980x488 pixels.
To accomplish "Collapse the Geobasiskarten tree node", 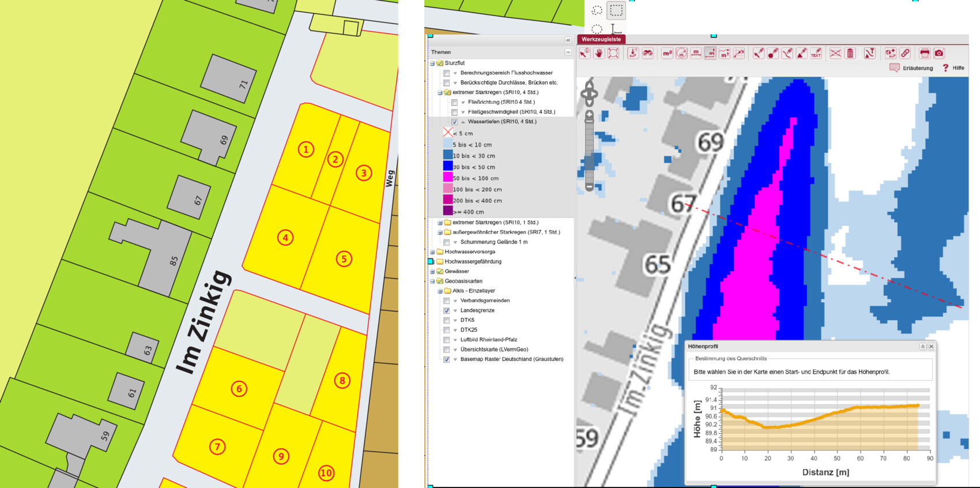I will (x=432, y=281).
